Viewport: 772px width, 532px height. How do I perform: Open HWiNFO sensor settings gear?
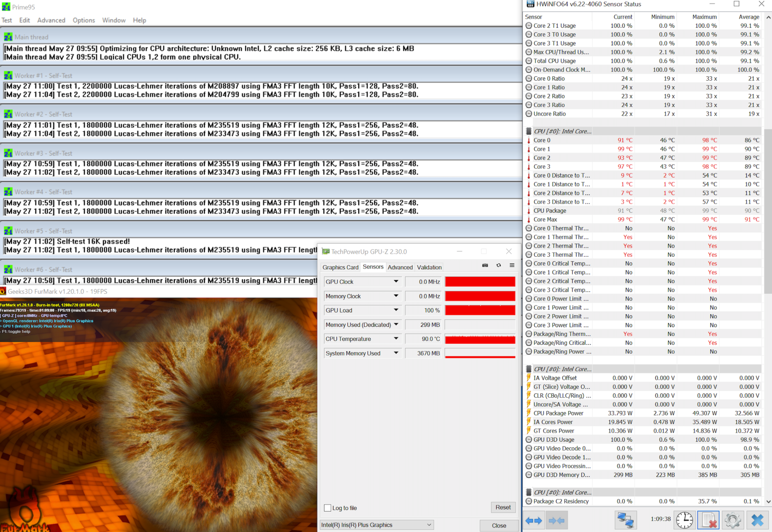[733, 520]
